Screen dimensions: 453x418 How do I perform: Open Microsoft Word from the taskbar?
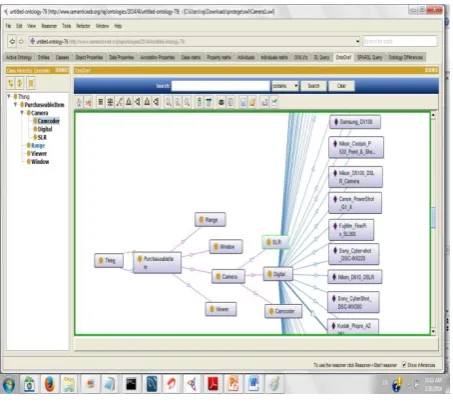[254, 384]
